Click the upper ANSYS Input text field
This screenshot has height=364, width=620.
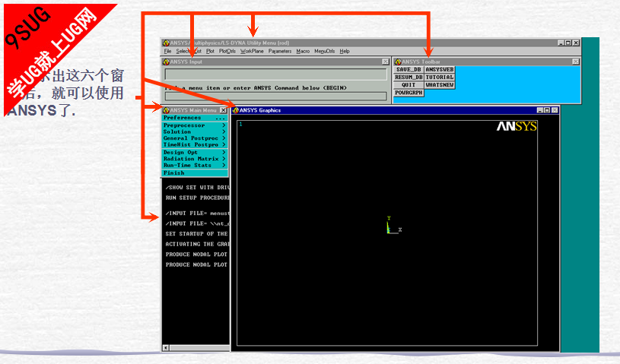(275, 74)
